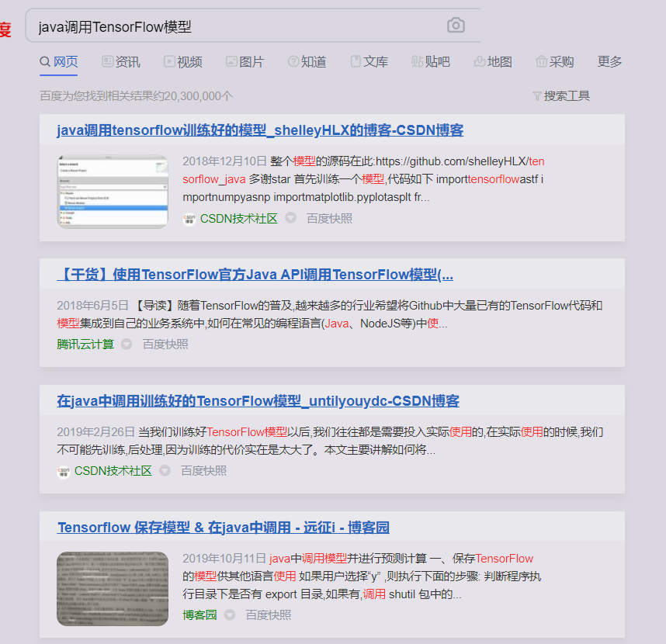This screenshot has height=644, width=666.
Task: Expand dropdown arrow in first CSDN result
Action: click(x=290, y=218)
